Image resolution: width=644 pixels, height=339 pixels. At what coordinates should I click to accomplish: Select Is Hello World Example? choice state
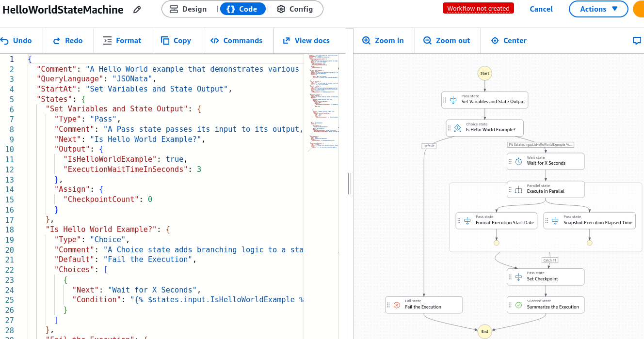pos(485,128)
